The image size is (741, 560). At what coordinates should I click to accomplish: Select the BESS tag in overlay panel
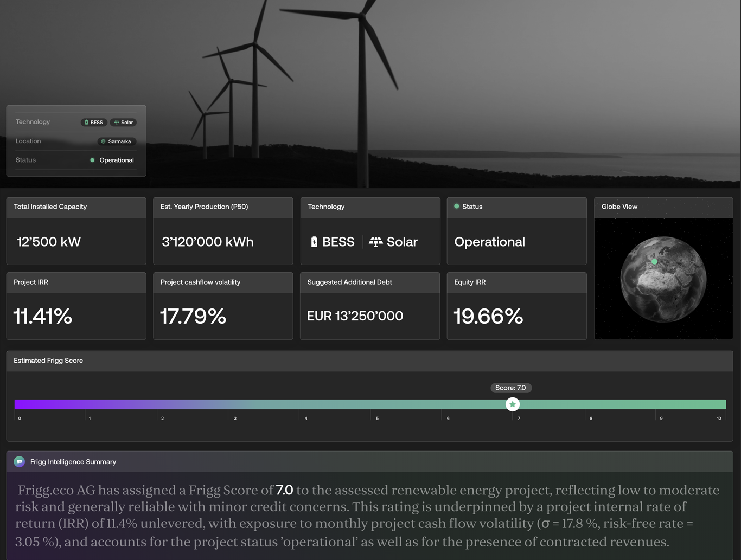point(94,123)
